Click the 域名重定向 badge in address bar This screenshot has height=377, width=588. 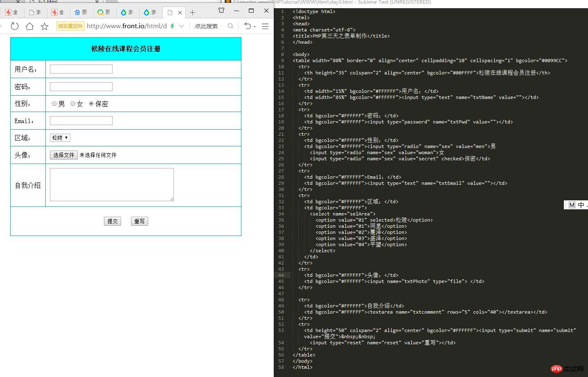(x=70, y=26)
